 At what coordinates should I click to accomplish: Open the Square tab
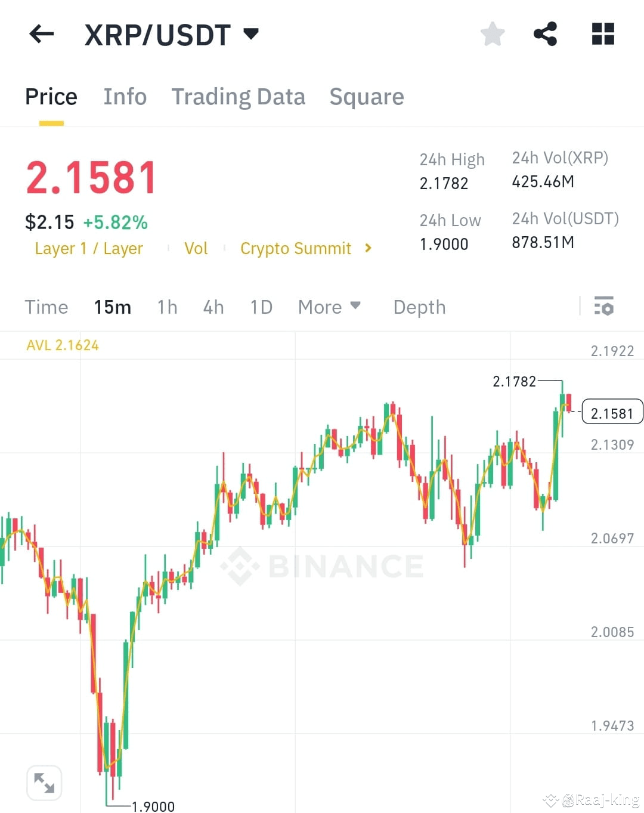tap(366, 96)
